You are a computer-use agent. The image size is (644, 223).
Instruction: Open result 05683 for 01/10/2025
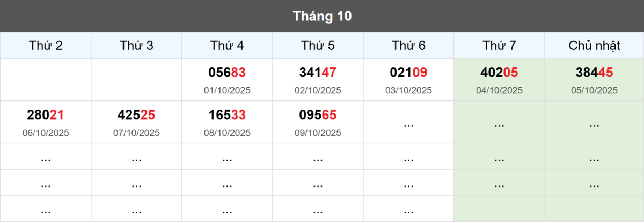coord(227,73)
